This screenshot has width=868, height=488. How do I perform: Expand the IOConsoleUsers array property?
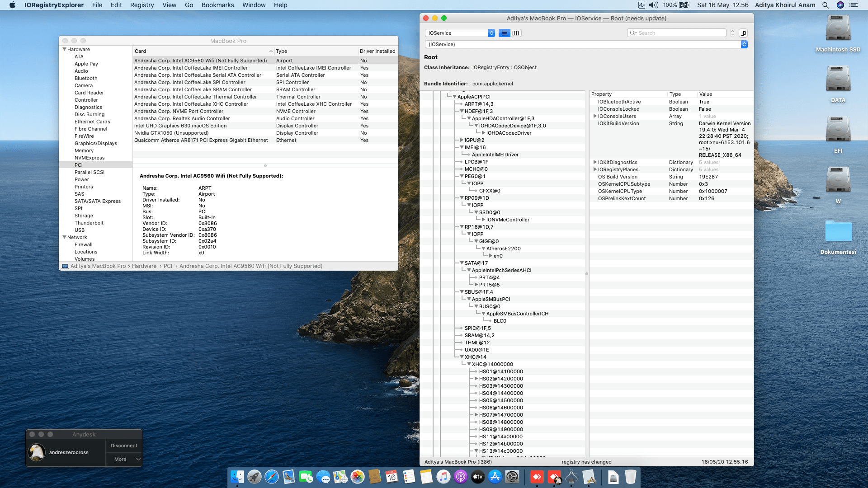(595, 116)
